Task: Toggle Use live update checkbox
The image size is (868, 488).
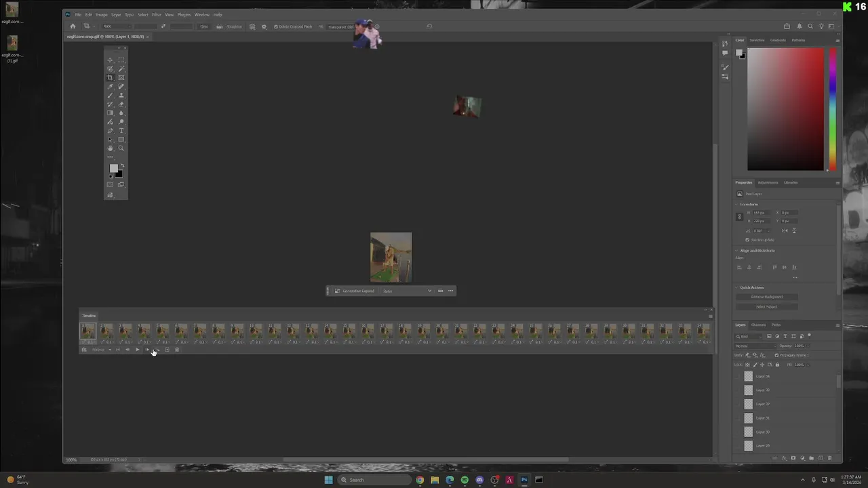Action: click(x=747, y=240)
